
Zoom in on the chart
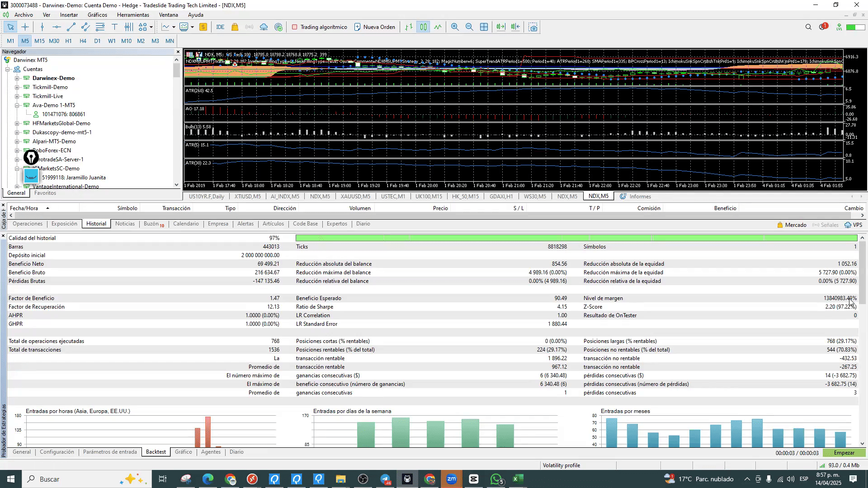[x=455, y=27]
